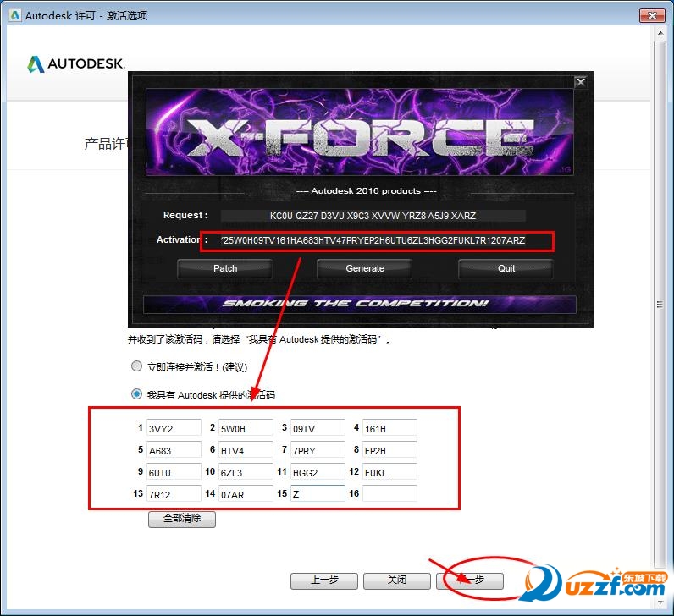Click inside the Request code field
674x616 pixels.
click(x=373, y=216)
